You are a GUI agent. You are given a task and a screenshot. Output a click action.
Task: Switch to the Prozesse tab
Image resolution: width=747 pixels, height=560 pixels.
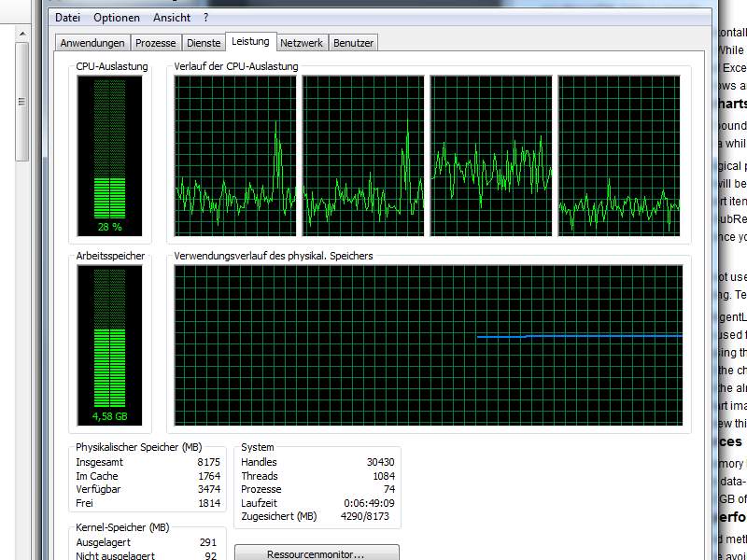click(156, 43)
